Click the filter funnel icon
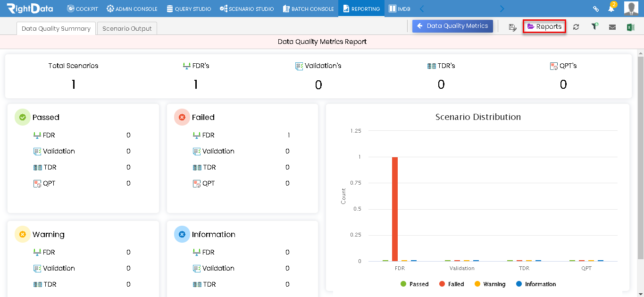 (x=594, y=26)
